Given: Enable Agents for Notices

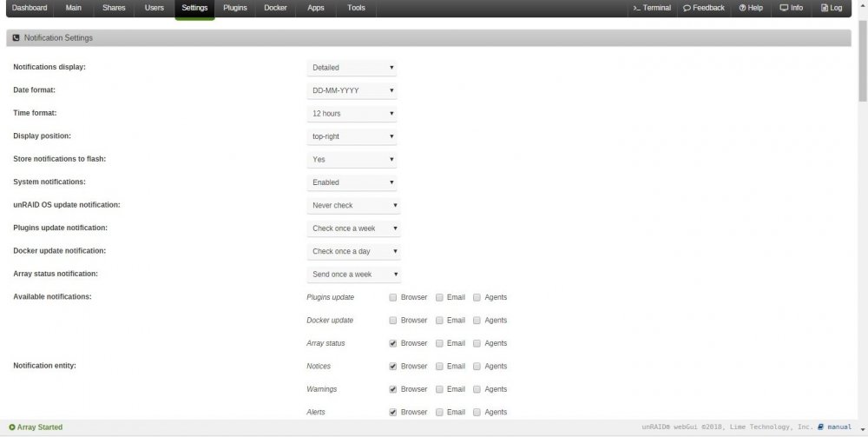Looking at the screenshot, I should [477, 366].
